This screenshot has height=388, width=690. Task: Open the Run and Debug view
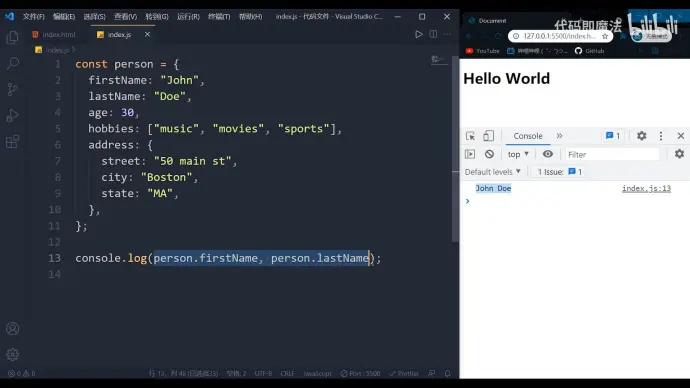point(12,116)
